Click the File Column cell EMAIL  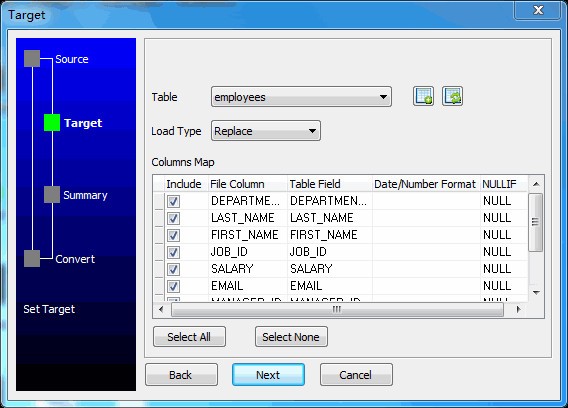(x=248, y=286)
